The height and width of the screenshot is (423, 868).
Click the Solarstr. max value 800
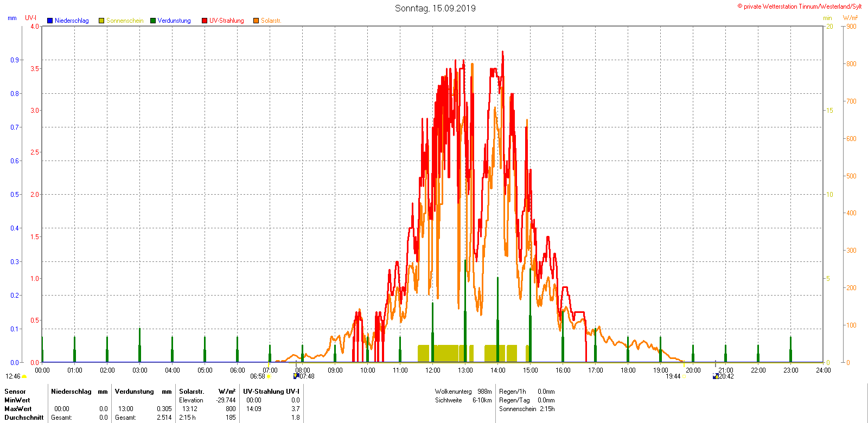tap(231, 409)
